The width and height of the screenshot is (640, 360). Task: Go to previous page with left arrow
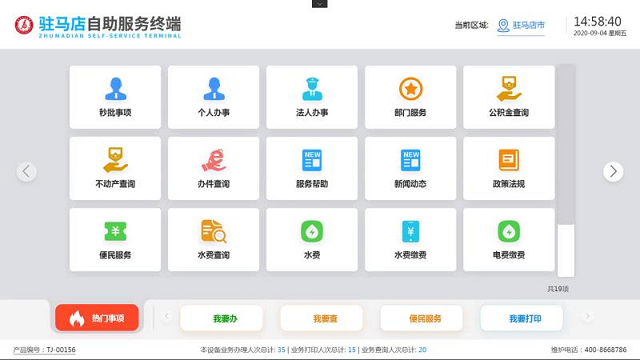click(27, 171)
